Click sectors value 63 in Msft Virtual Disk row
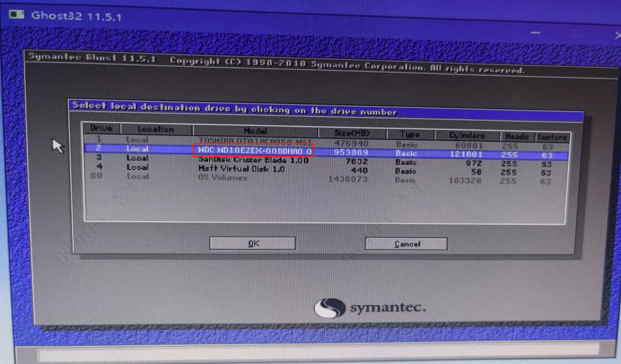The height and width of the screenshot is (364, 621). pos(546,173)
